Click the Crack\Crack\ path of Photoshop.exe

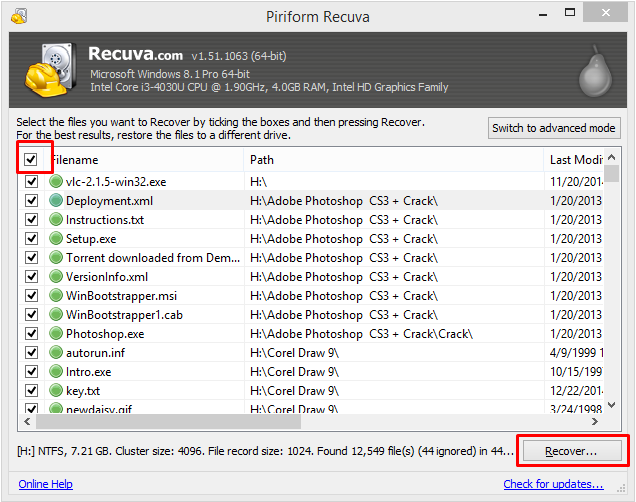pyautogui.click(x=361, y=334)
